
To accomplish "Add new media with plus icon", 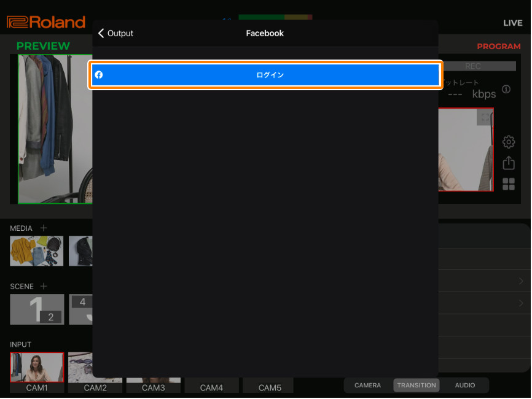I will pyautogui.click(x=44, y=228).
